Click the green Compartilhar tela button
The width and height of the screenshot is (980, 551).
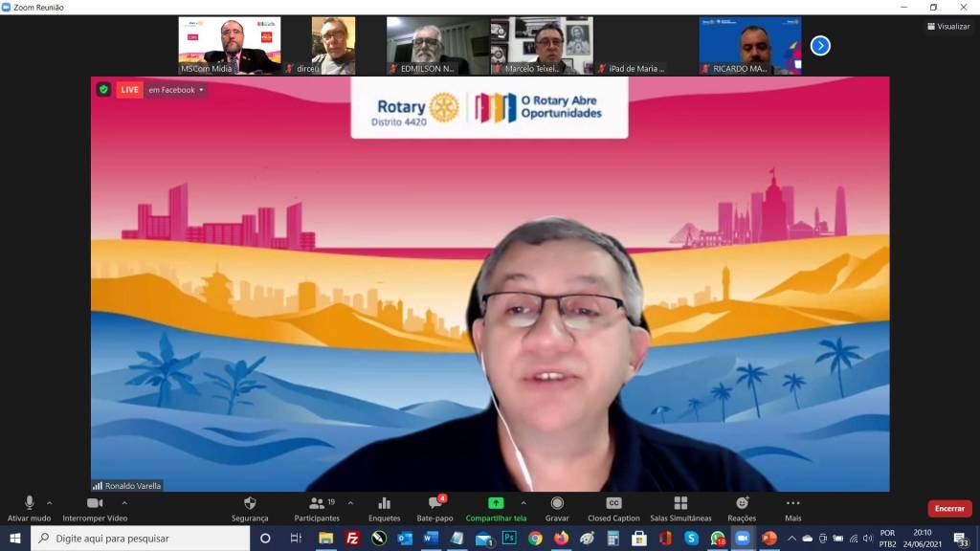click(x=496, y=507)
